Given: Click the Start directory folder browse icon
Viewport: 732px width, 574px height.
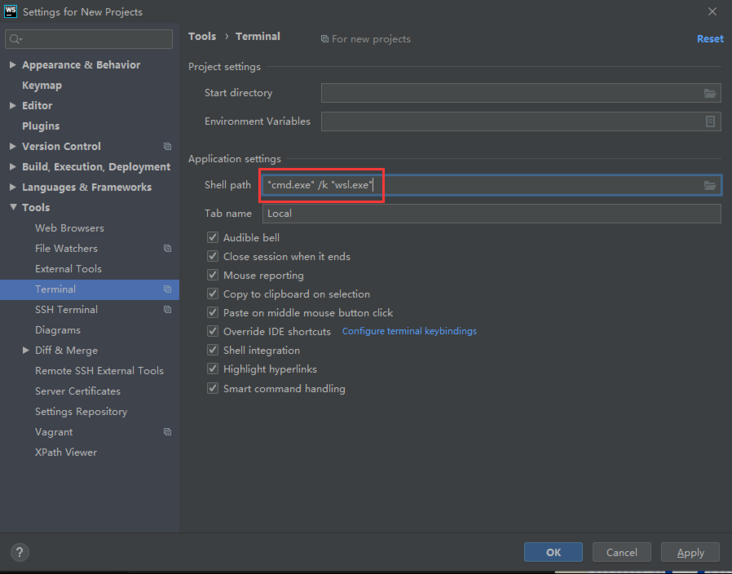Looking at the screenshot, I should pos(709,93).
